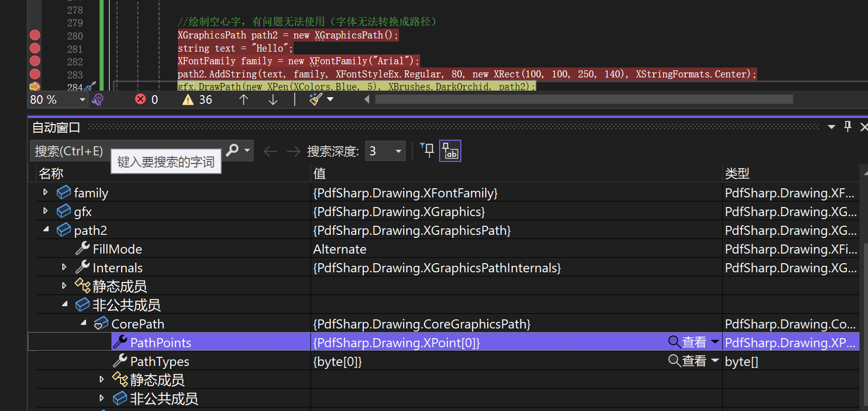Click the PathPoints wrench icon
Viewport: 868px width, 411px height.
(120, 342)
